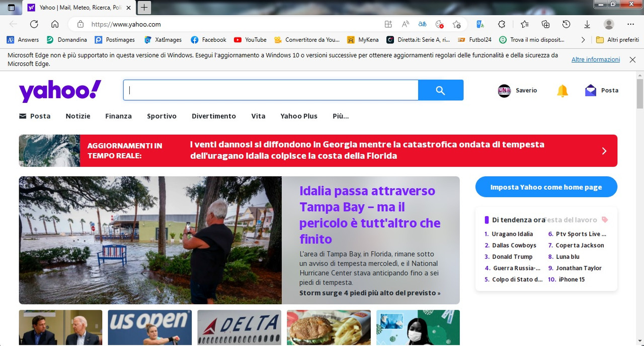Open browser History icon
This screenshot has height=346, width=644.
pyautogui.click(x=567, y=24)
